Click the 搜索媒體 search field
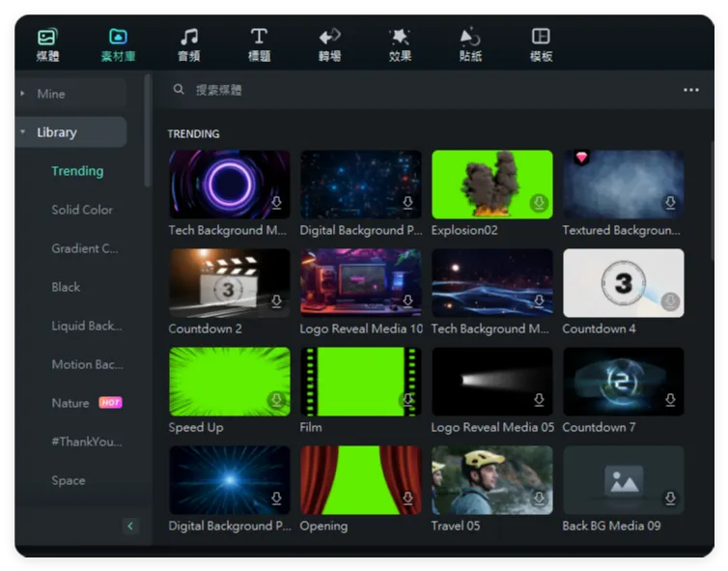 point(386,90)
